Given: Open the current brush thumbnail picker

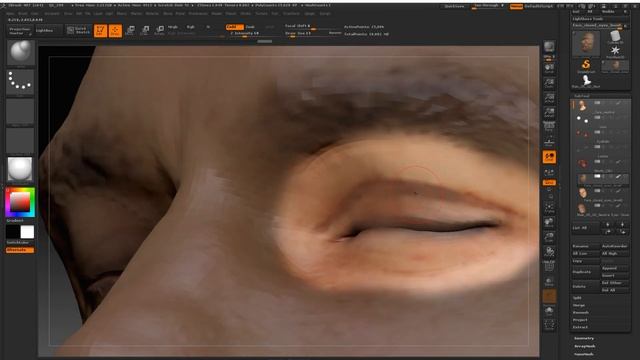Looking at the screenshot, I should coord(20,52).
